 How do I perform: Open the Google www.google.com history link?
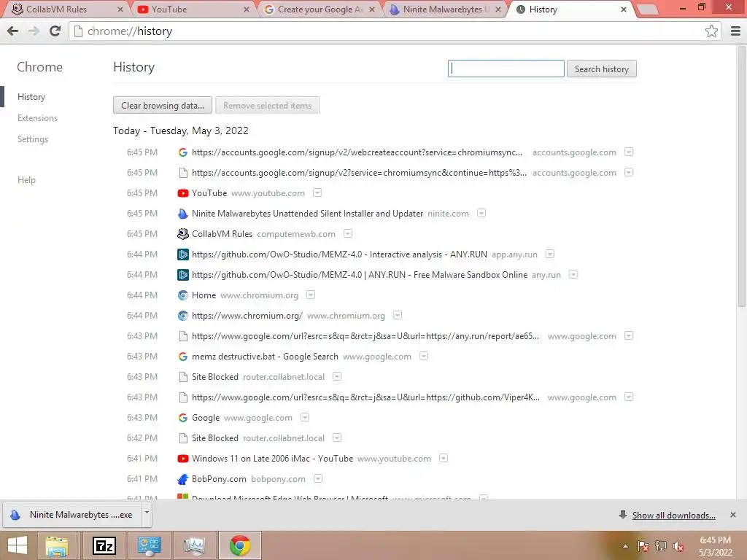(206, 418)
